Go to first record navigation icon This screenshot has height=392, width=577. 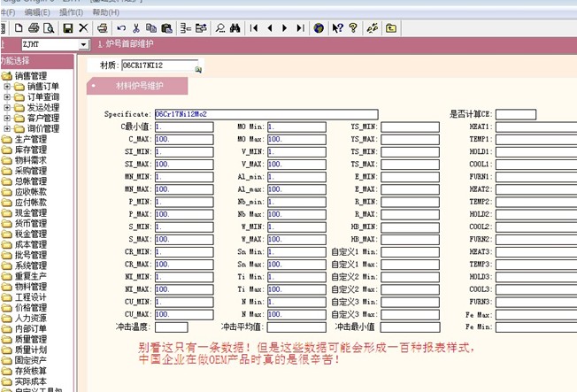(x=255, y=28)
